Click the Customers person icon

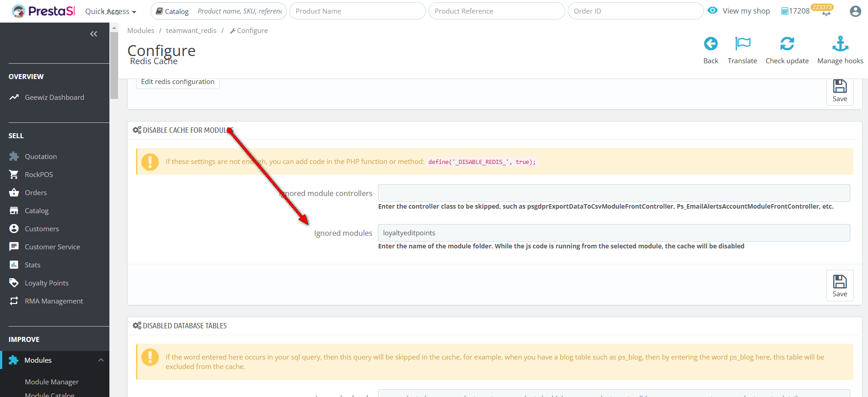tap(14, 229)
